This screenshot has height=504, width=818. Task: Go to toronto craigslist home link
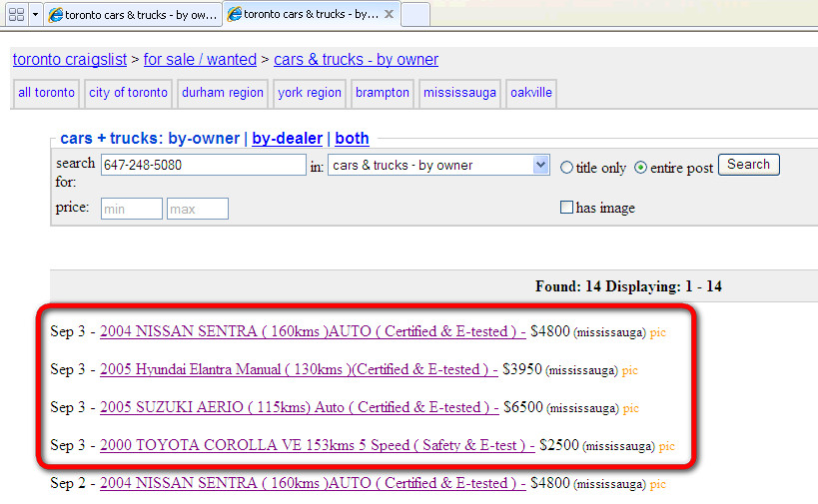(70, 60)
